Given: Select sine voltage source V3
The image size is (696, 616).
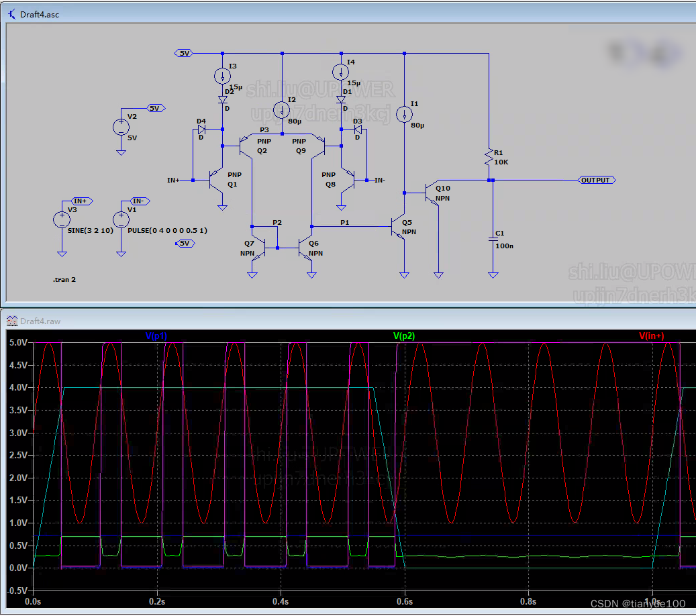Looking at the screenshot, I should 62,220.
